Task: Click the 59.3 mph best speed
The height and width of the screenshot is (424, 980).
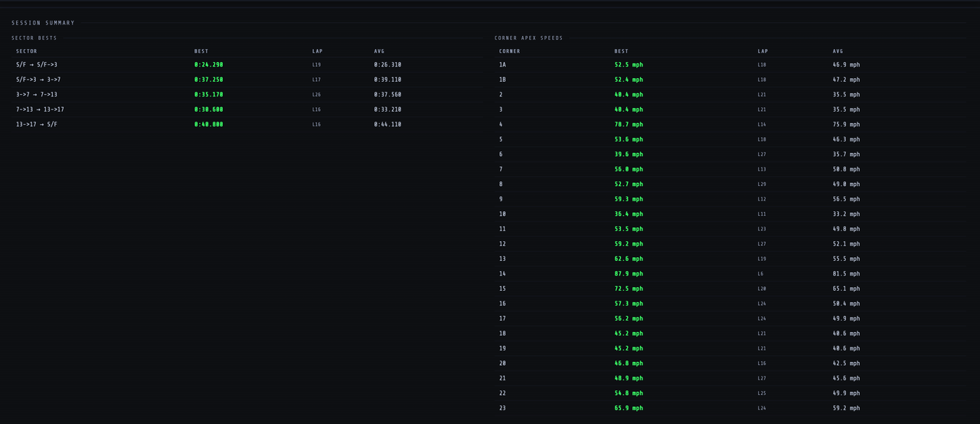Action: (x=629, y=199)
